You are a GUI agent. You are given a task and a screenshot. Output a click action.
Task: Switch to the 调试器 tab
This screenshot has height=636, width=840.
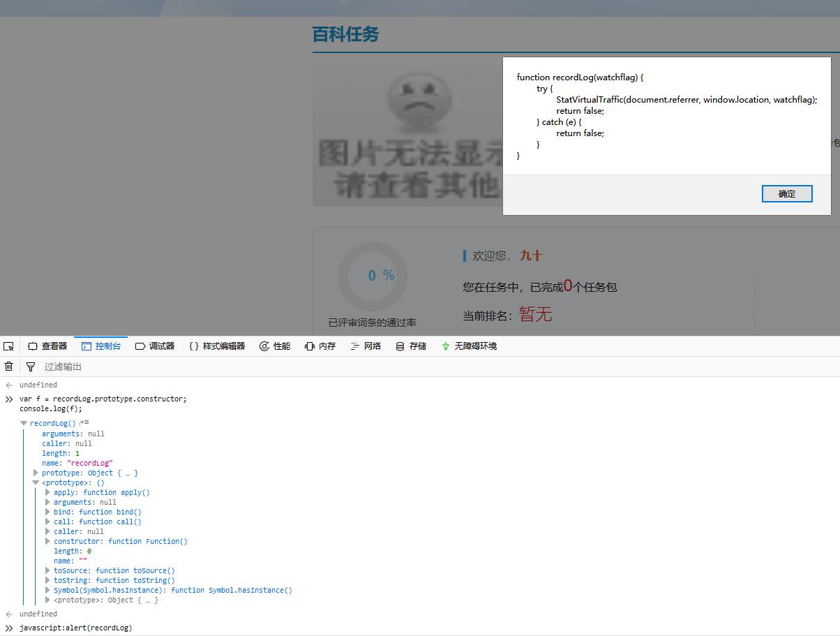[x=155, y=346]
